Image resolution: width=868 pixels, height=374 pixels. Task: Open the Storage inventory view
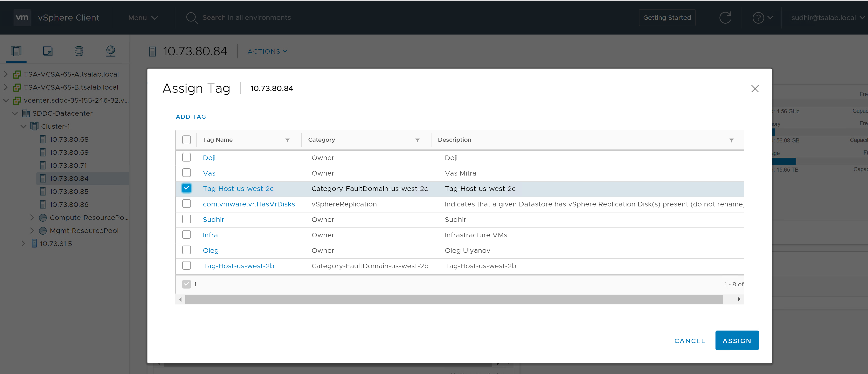79,51
